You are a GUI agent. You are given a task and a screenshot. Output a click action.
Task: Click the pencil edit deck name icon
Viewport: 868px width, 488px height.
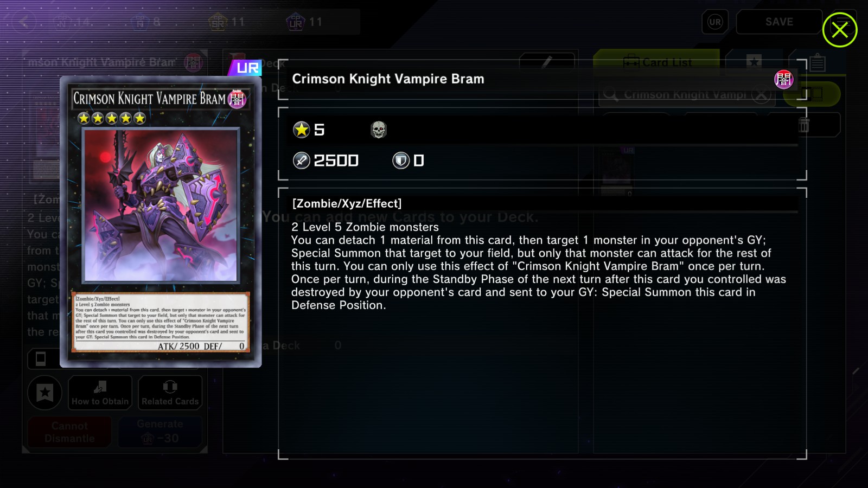(x=547, y=62)
